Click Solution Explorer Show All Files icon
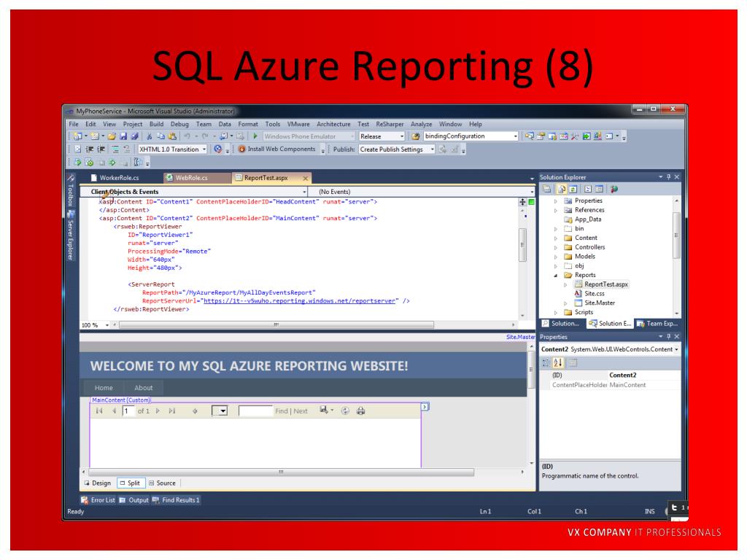747x560 pixels. [x=562, y=189]
